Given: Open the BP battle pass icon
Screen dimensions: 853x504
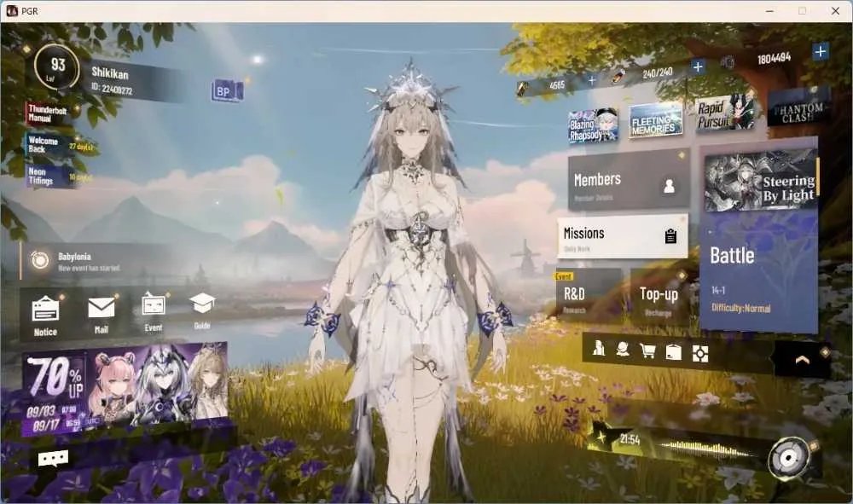Looking at the screenshot, I should pyautogui.click(x=227, y=90).
